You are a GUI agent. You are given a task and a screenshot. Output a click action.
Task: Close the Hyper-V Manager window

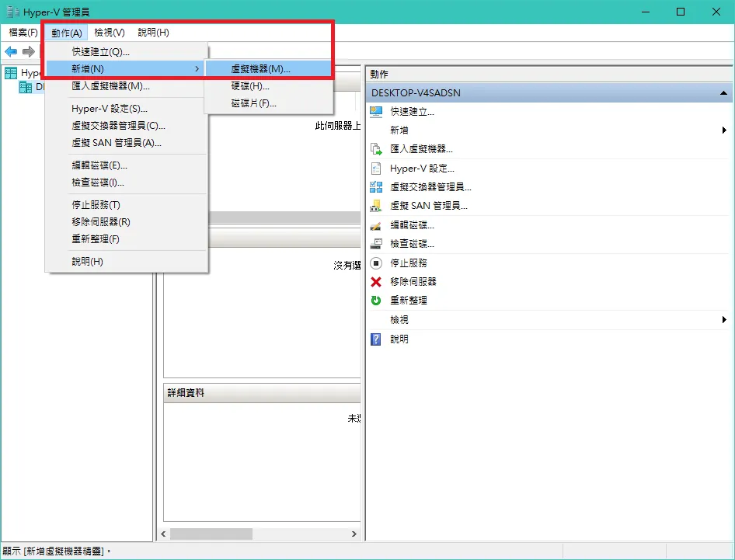point(716,12)
